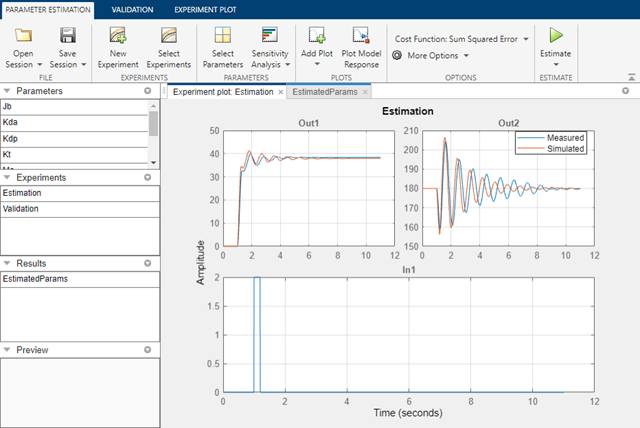Viewport: 640px width, 428px height.
Task: Collapse the Preview panel
Action: pyautogui.click(x=7, y=350)
